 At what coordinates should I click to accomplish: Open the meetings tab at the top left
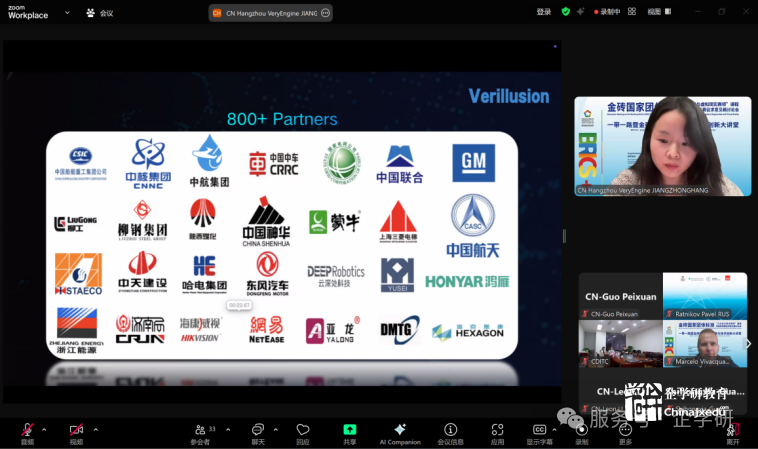pos(99,13)
